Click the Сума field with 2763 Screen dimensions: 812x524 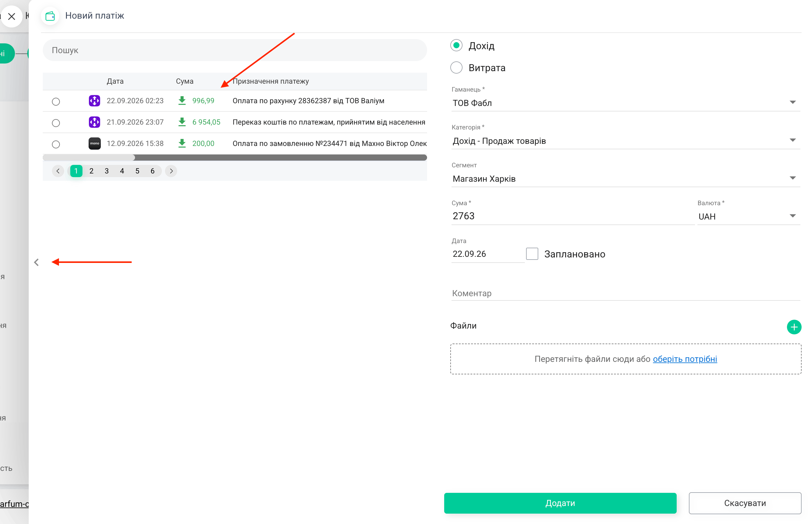(x=572, y=217)
